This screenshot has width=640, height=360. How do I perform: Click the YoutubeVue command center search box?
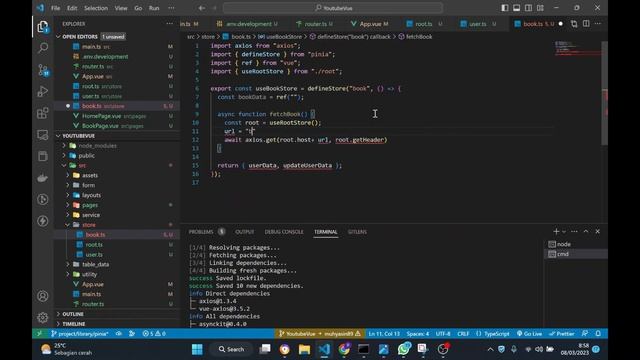(333, 8)
